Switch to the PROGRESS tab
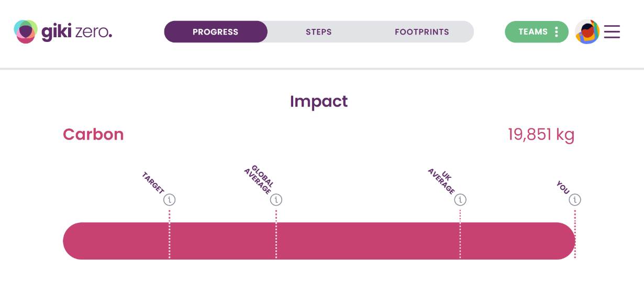 [x=215, y=32]
